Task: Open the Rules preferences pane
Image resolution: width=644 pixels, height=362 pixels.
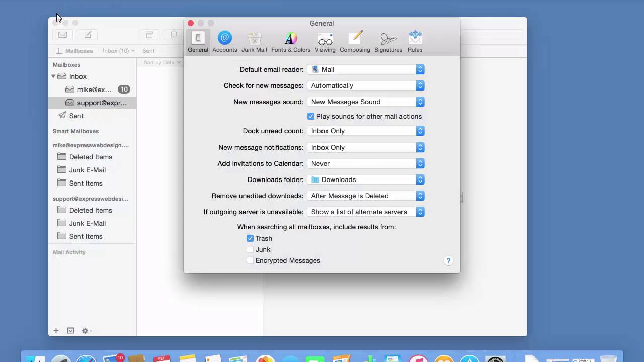Action: pyautogui.click(x=415, y=42)
